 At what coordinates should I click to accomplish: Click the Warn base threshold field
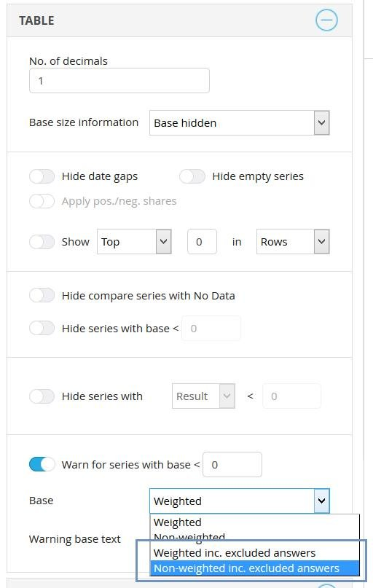pyautogui.click(x=232, y=465)
